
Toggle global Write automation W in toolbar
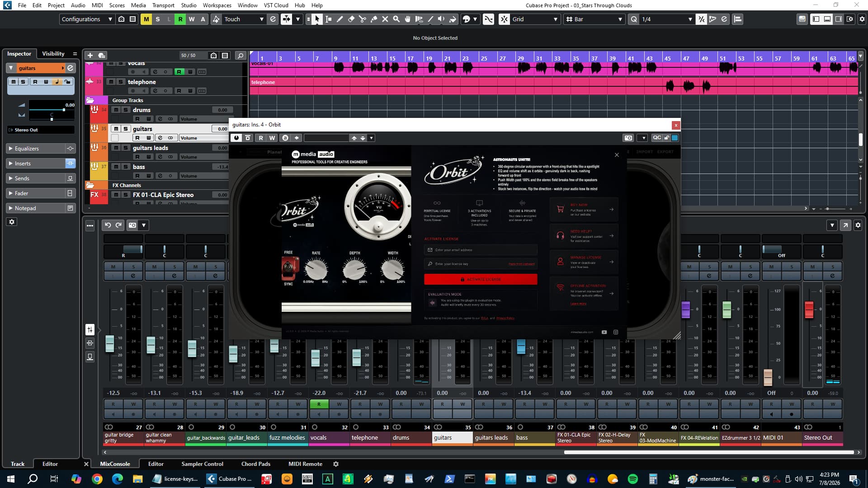click(191, 19)
